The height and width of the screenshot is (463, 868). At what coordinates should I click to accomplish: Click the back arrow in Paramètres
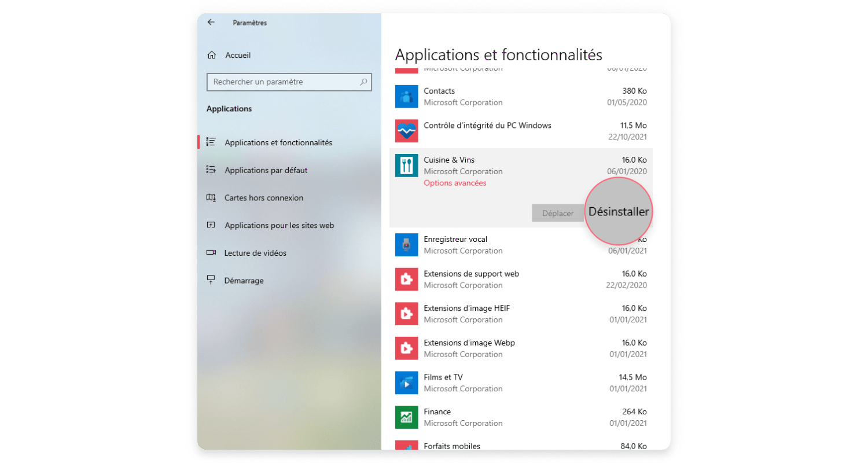[211, 23]
